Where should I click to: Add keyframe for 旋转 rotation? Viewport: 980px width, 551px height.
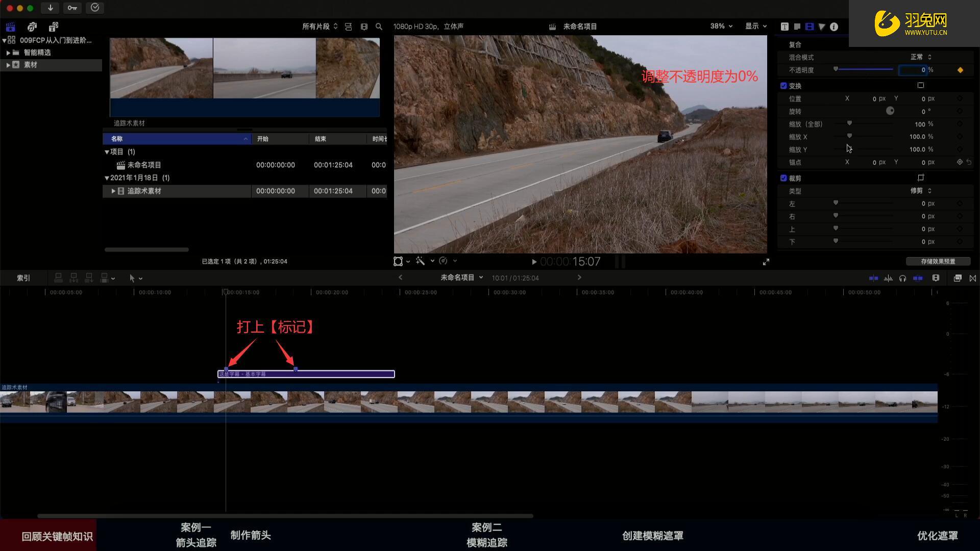[960, 111]
